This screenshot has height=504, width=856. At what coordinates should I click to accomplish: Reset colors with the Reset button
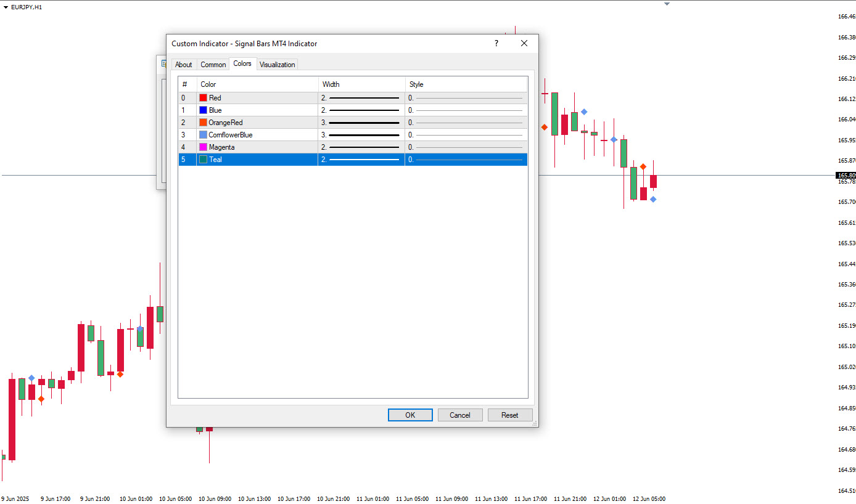click(x=509, y=415)
